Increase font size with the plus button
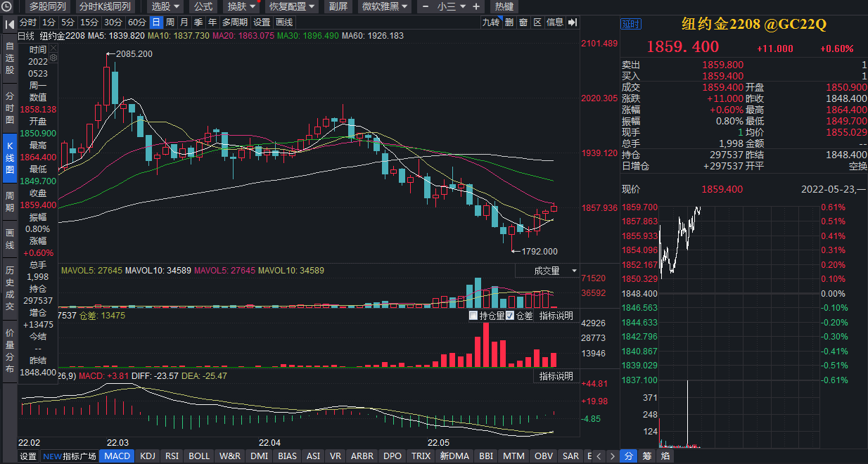Image resolution: width=868 pixels, height=464 pixels. tap(476, 6)
